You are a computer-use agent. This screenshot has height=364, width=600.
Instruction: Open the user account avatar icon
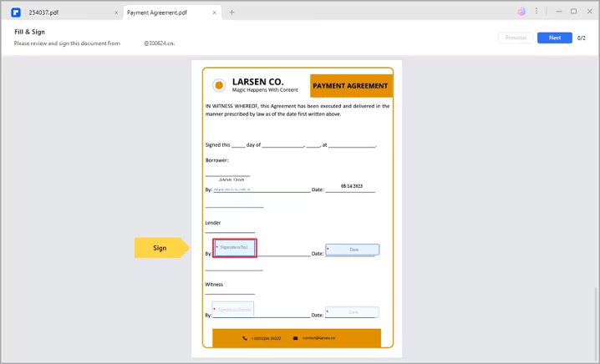[521, 12]
